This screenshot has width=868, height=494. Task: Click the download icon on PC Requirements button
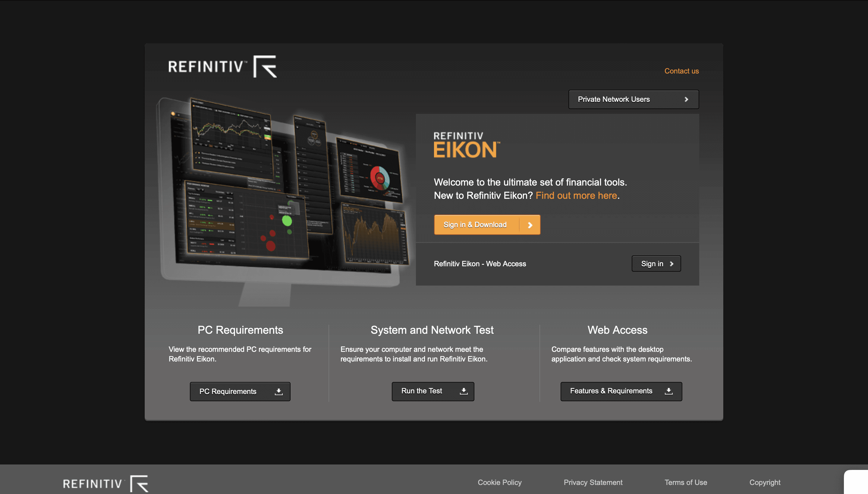[x=278, y=391]
